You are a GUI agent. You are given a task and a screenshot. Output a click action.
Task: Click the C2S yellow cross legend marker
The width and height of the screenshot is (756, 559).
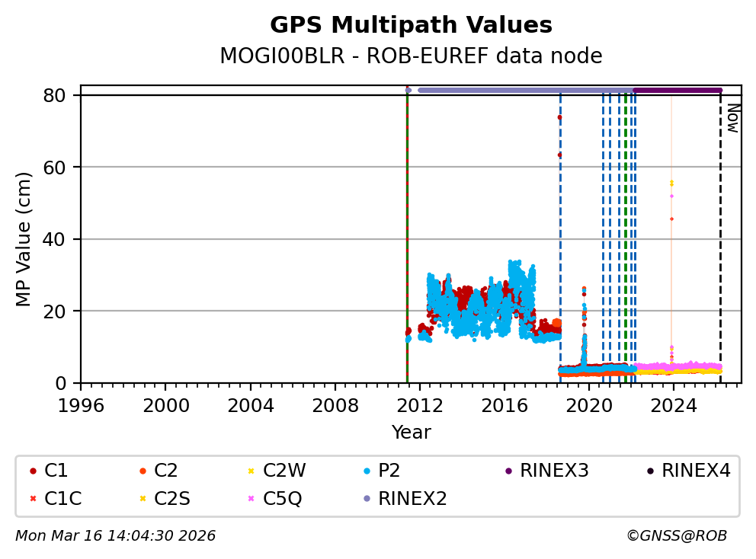pos(142,499)
